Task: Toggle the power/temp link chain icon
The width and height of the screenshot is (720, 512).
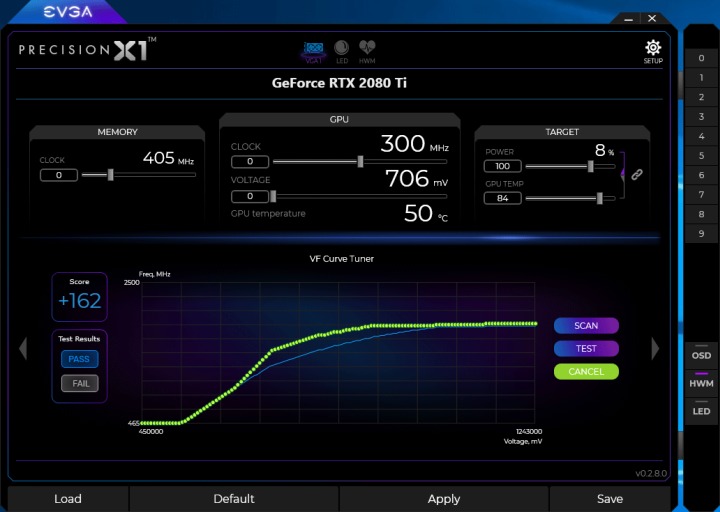Action: 636,174
